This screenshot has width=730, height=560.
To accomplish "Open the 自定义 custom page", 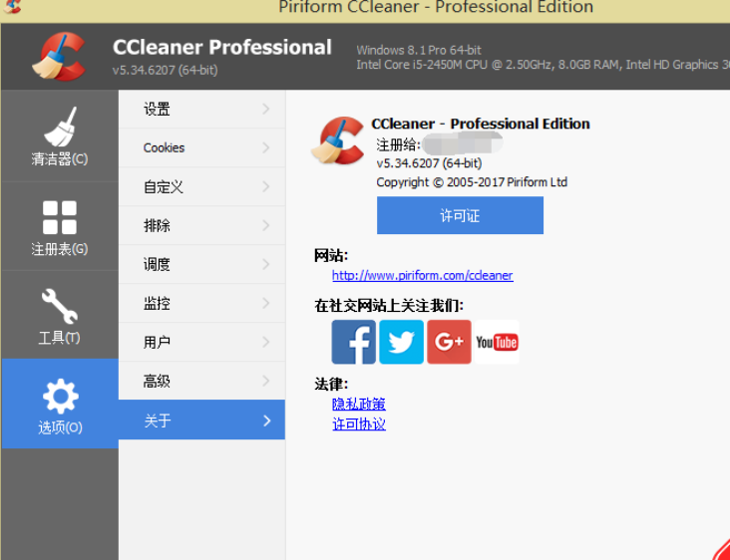I will pos(202,187).
